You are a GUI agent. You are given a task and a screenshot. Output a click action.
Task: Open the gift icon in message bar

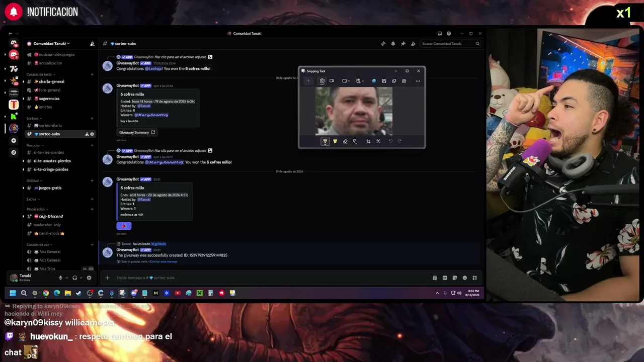point(435,278)
